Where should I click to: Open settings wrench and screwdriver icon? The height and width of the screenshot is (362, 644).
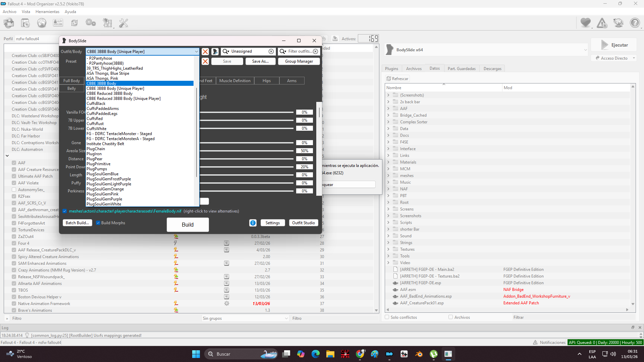124,23
